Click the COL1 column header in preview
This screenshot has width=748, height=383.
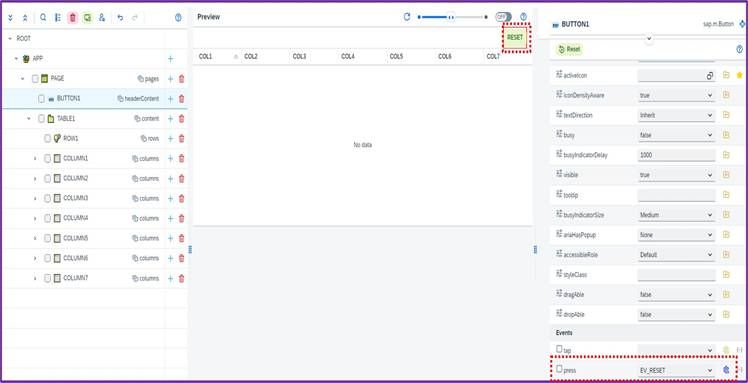206,57
